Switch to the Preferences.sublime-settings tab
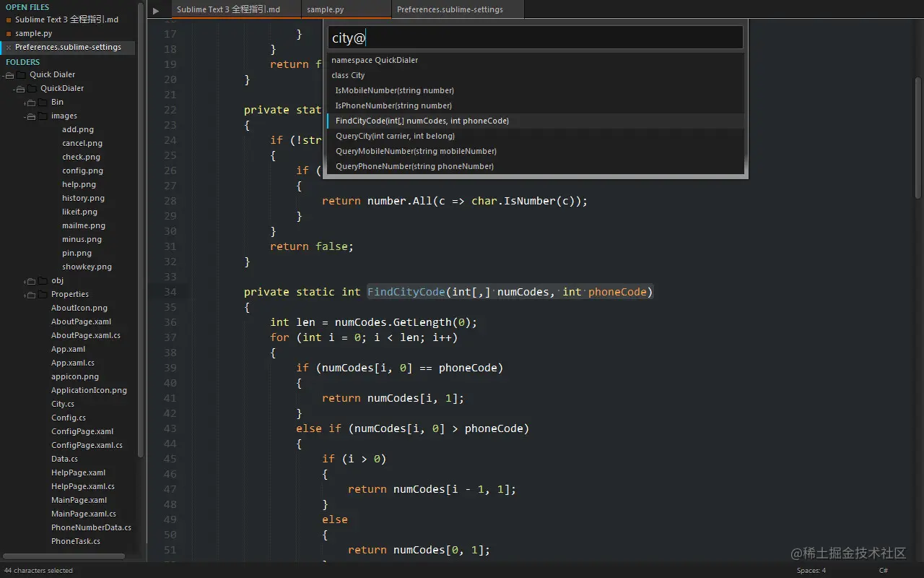 (x=458, y=9)
